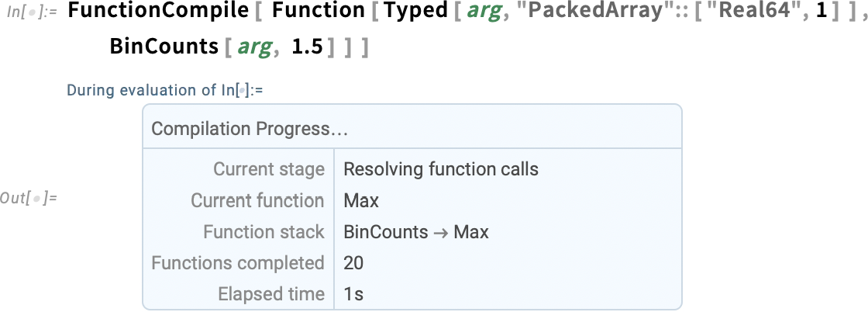868x312 pixels.
Task: Click the Functions completed count 20
Action: (x=353, y=262)
